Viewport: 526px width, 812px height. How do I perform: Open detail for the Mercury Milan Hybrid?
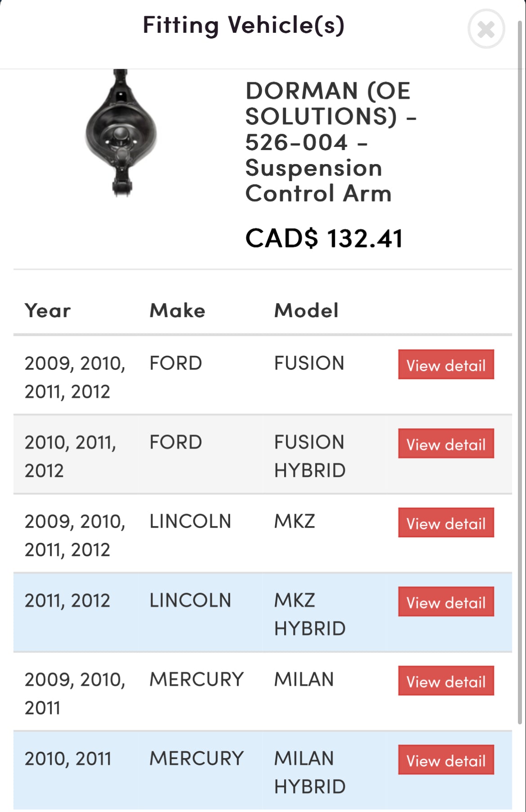pyautogui.click(x=446, y=760)
